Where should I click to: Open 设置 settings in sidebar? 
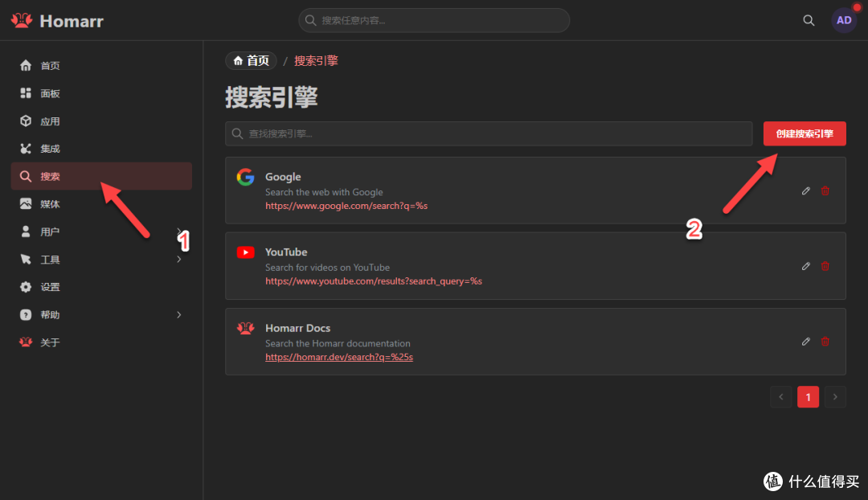pos(101,287)
